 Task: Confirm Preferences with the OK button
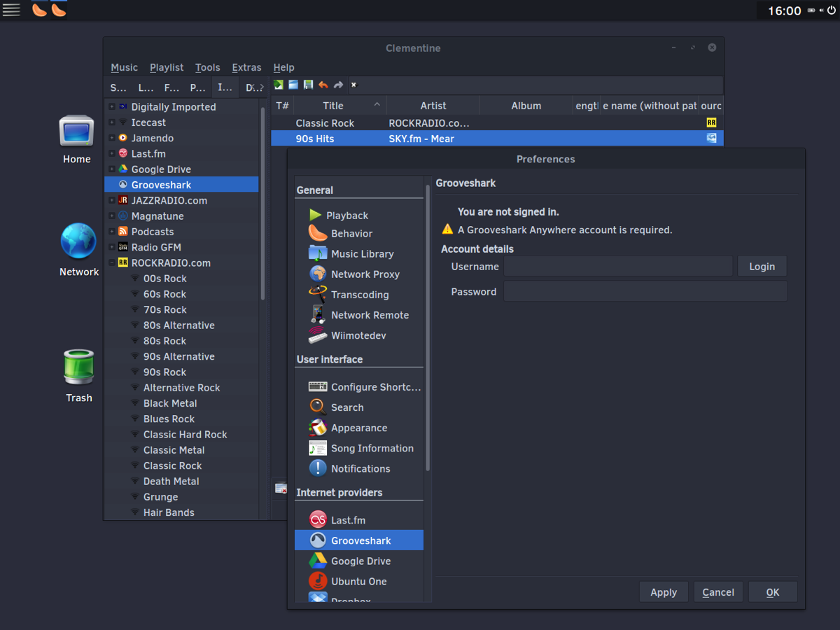pos(773,591)
